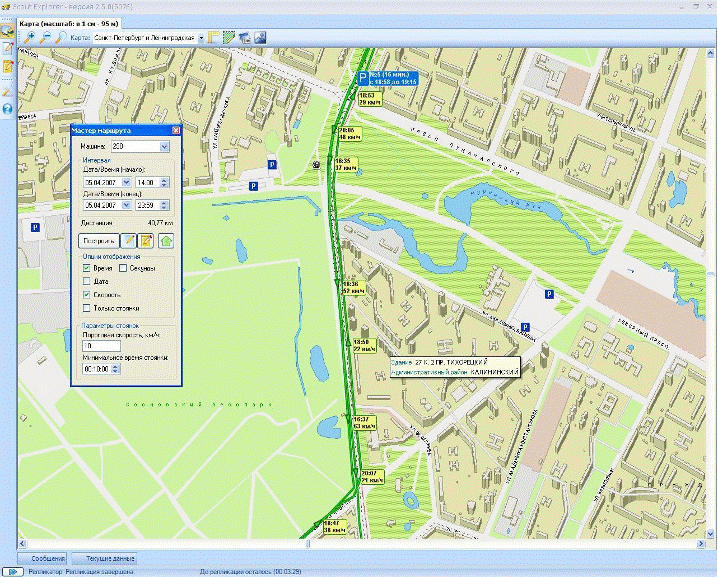This screenshot has height=577, width=718.
Task: Click the green hatched zone toolbar icon
Action: click(229, 38)
